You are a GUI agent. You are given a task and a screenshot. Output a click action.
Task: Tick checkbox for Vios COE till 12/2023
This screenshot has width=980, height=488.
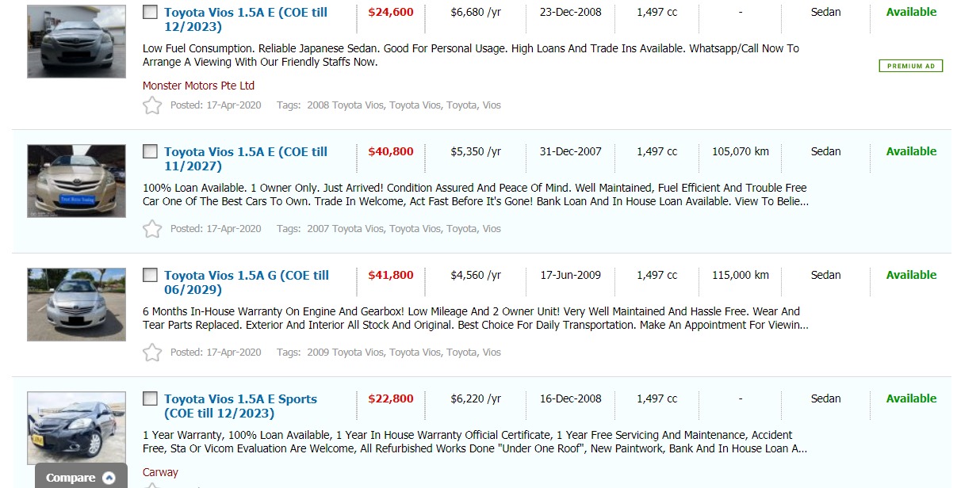coord(150,12)
